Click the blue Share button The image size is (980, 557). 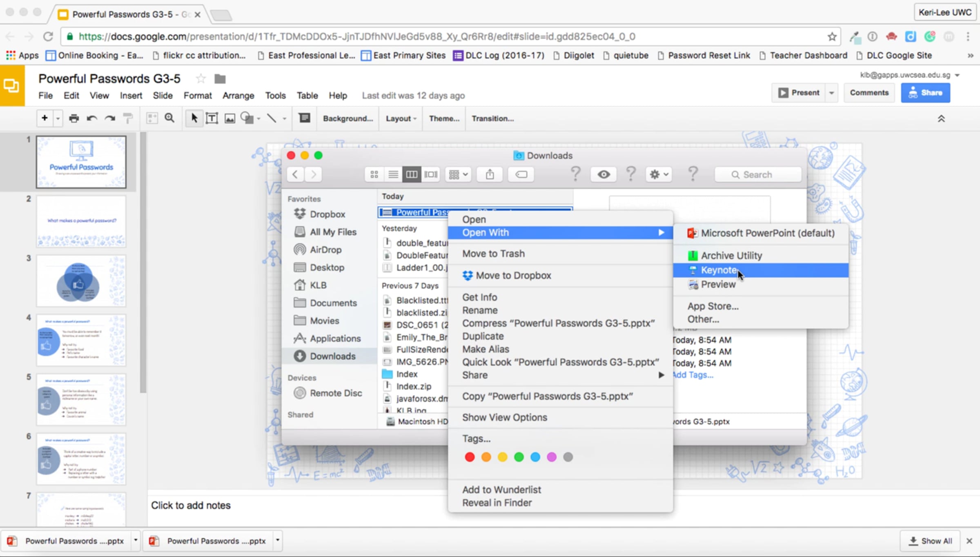925,93
